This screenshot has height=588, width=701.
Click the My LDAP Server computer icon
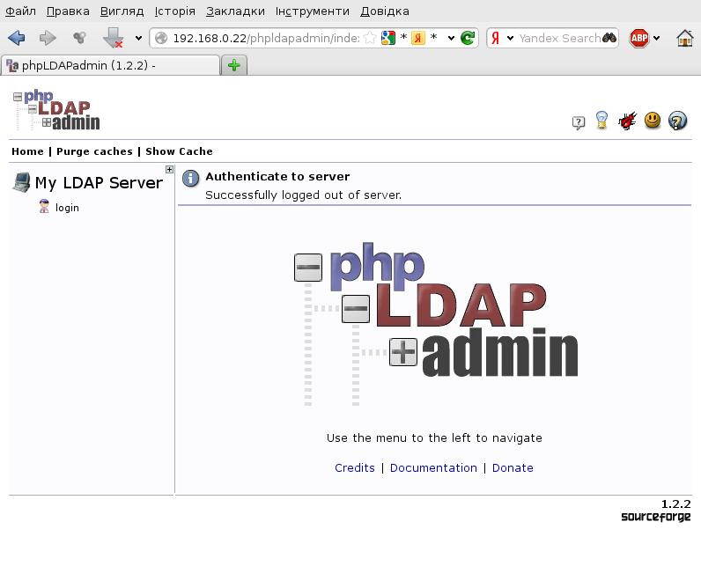coord(22,182)
